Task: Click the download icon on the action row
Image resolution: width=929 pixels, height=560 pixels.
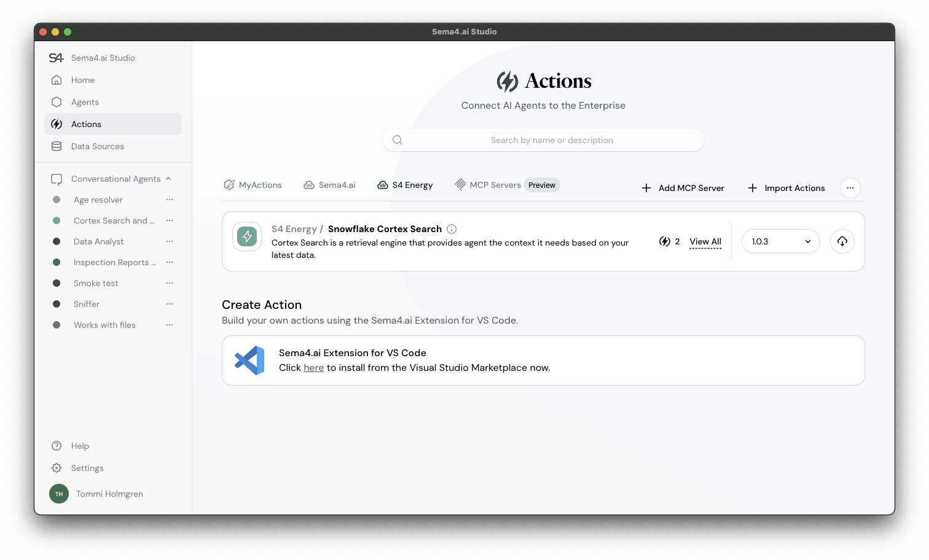Action: [842, 241]
